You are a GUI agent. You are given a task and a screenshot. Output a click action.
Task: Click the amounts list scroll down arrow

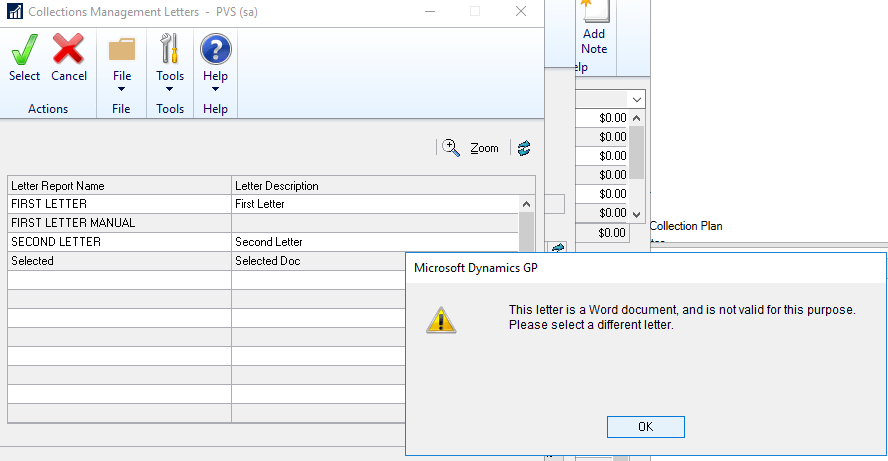pos(637,215)
